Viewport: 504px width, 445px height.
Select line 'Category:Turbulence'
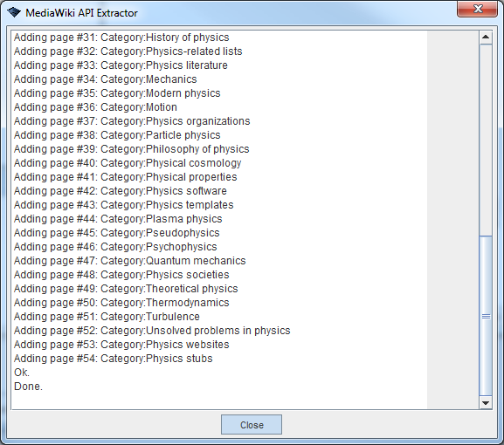click(x=107, y=317)
